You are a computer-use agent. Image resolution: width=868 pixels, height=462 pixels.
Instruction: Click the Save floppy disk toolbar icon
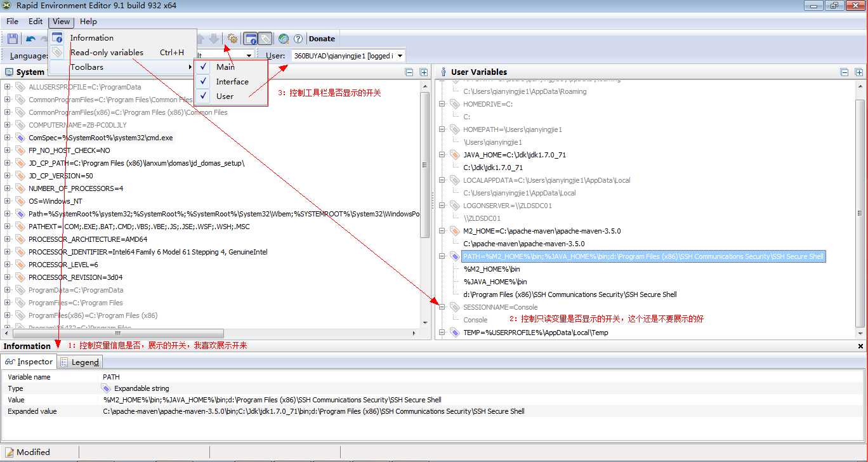coord(12,39)
